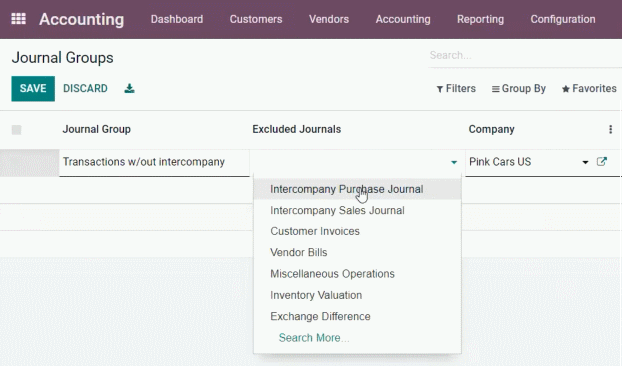Click the Group By lines icon
The height and width of the screenshot is (366, 622).
(x=495, y=89)
